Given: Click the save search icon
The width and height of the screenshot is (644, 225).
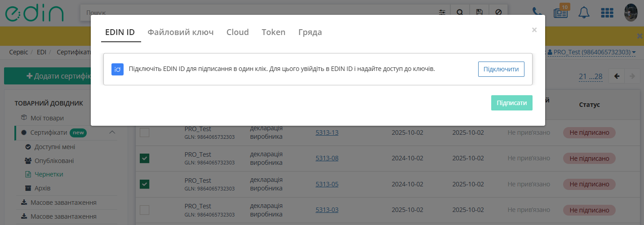Looking at the screenshot, I should click(480, 12).
